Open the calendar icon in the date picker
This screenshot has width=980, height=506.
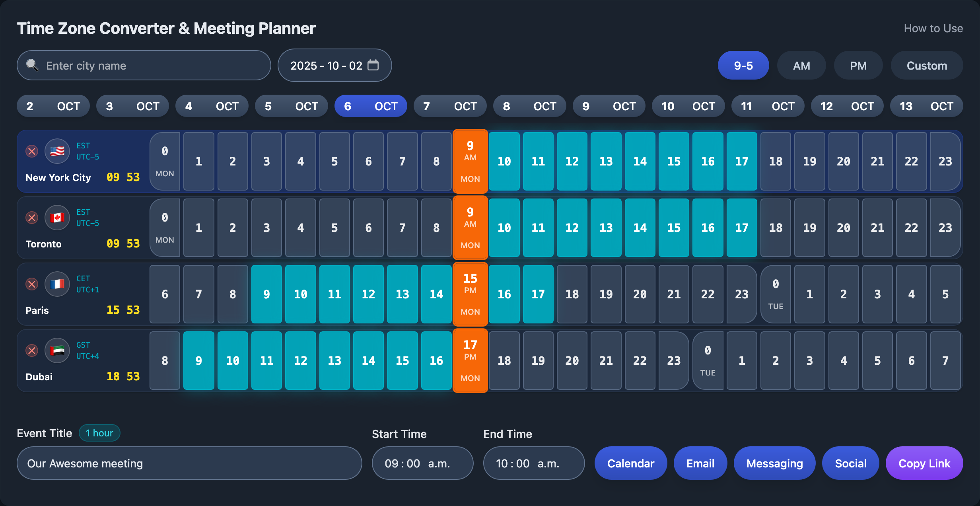372,65
